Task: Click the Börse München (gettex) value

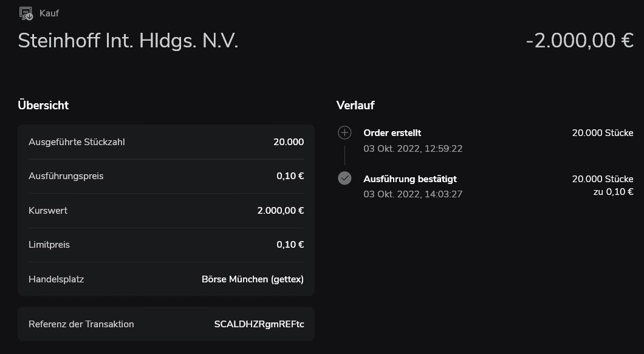Action: (252, 279)
